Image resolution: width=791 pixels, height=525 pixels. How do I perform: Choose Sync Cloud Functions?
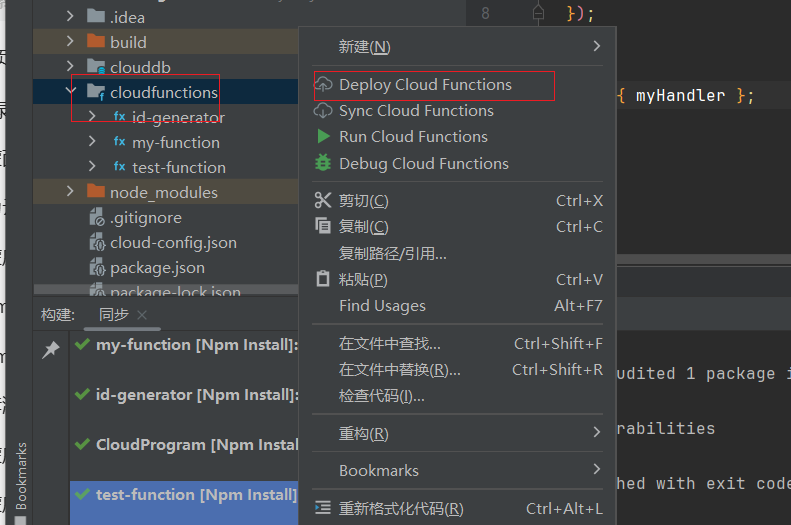click(458, 111)
